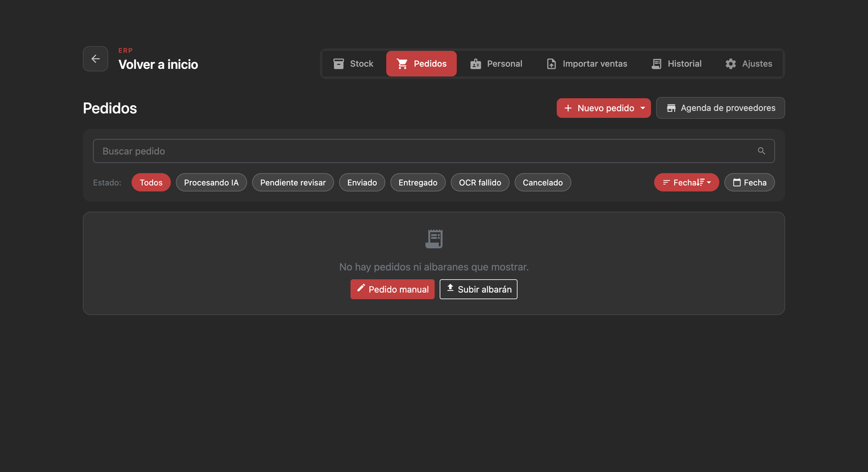
Task: Open the red Fecha sort dropdown
Action: pos(686,183)
